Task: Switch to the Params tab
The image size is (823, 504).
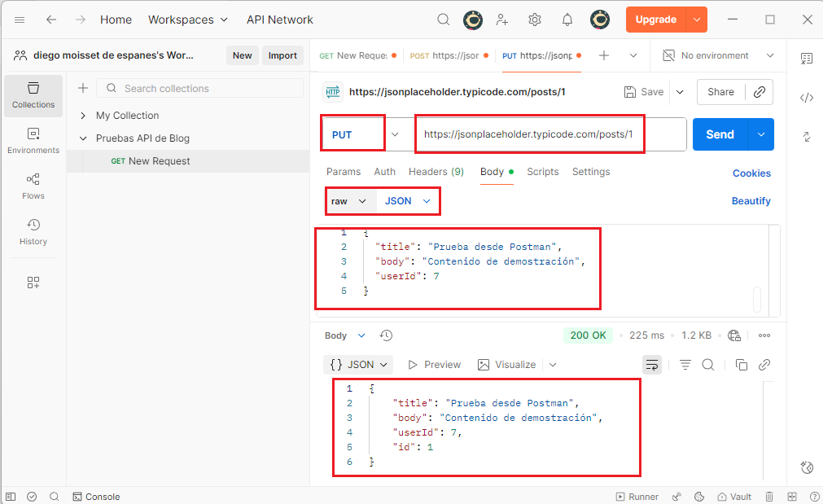Action: coord(344,172)
